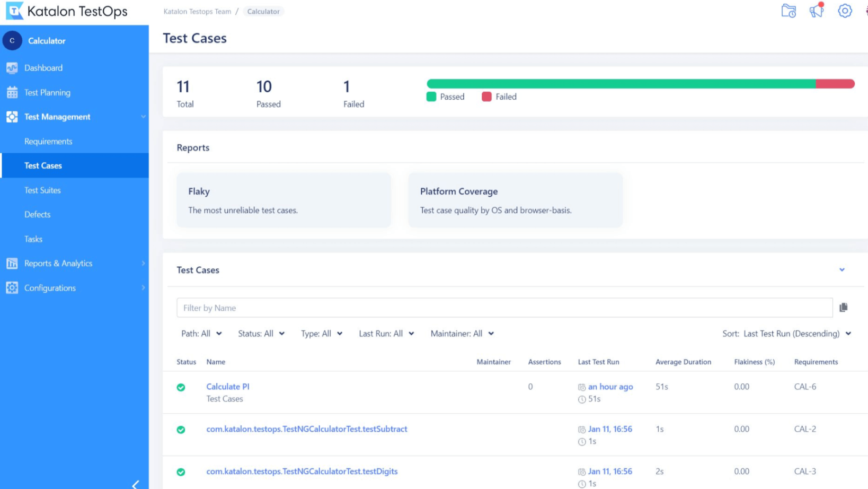Open the Calculator project avatar
This screenshot has height=489, width=868.
pos(12,41)
